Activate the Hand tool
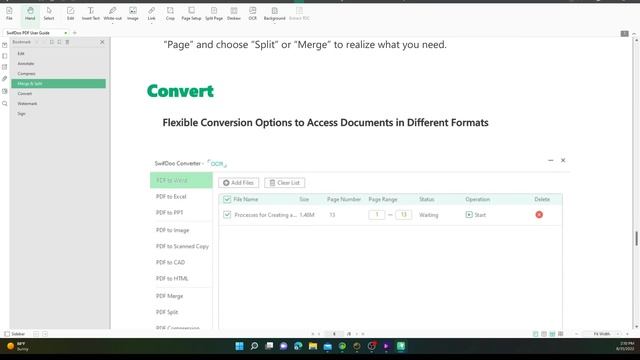 point(30,13)
